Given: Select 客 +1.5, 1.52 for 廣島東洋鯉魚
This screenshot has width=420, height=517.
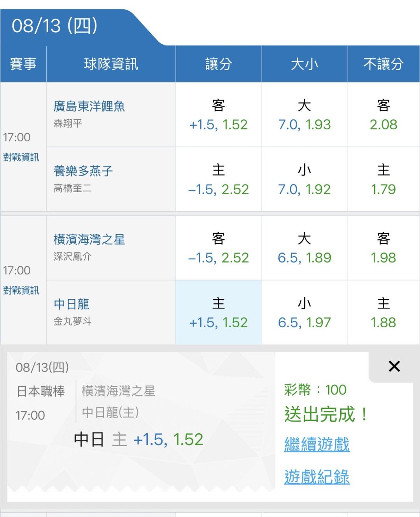Looking at the screenshot, I should click(x=219, y=115).
